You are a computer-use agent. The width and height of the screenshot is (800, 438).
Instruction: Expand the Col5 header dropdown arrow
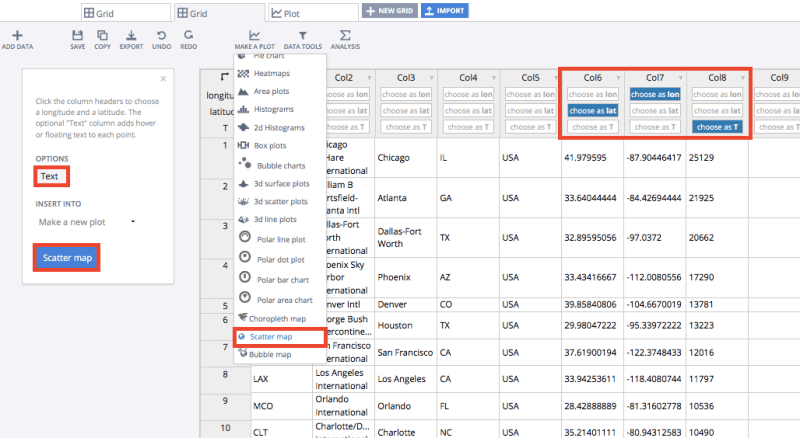(556, 78)
